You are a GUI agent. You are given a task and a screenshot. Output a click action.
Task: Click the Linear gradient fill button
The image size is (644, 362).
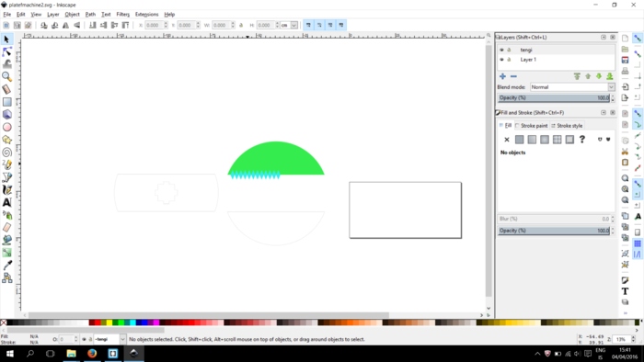click(x=532, y=140)
